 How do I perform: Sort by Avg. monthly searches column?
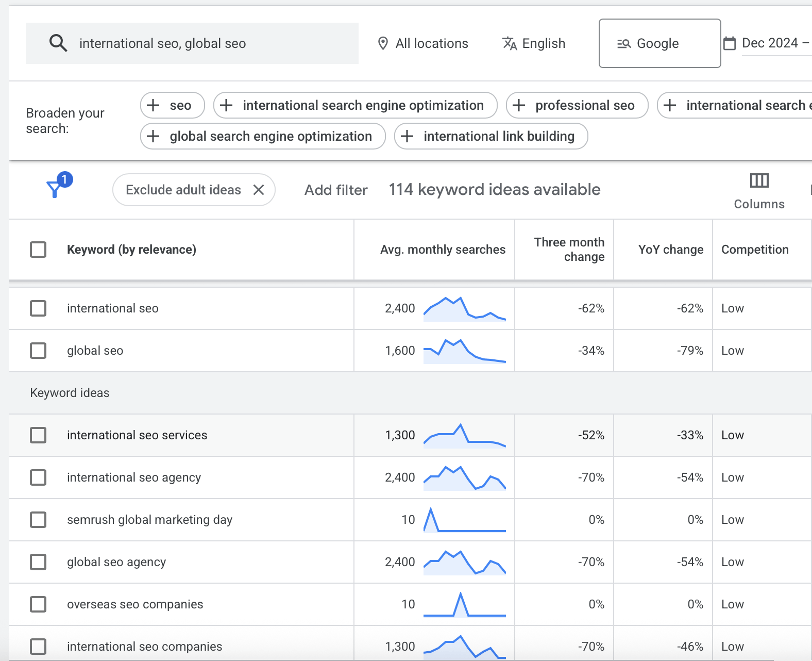[x=443, y=250]
